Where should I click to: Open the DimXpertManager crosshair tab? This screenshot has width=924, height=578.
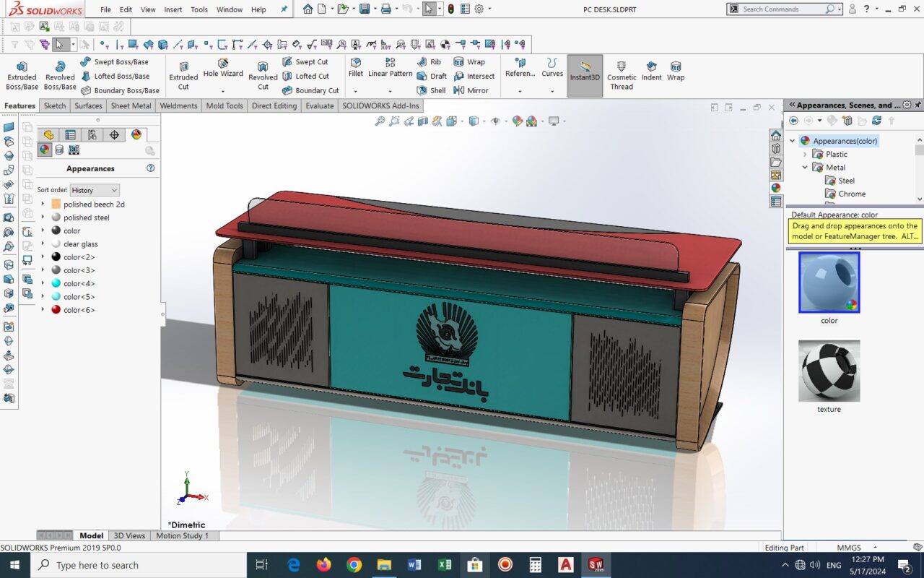114,134
